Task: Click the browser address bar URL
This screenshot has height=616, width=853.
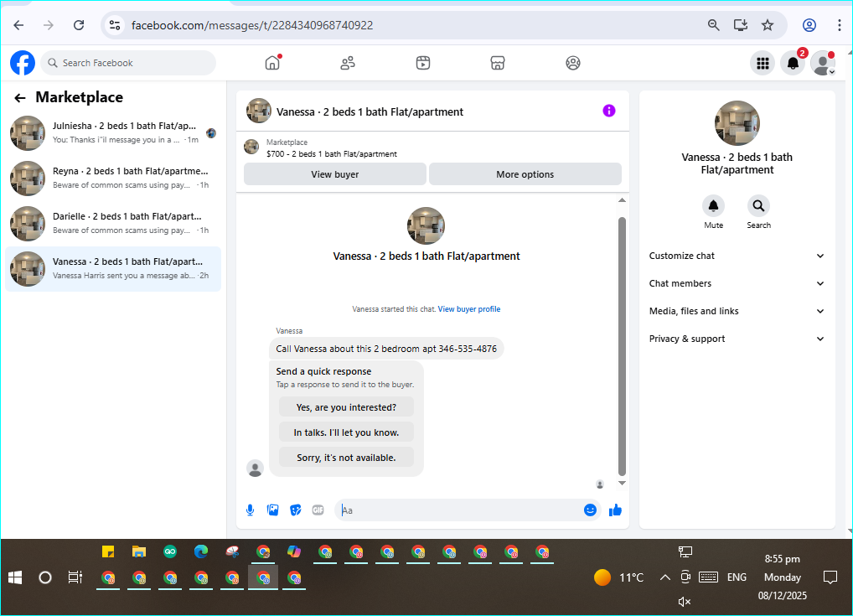Action: (x=252, y=26)
